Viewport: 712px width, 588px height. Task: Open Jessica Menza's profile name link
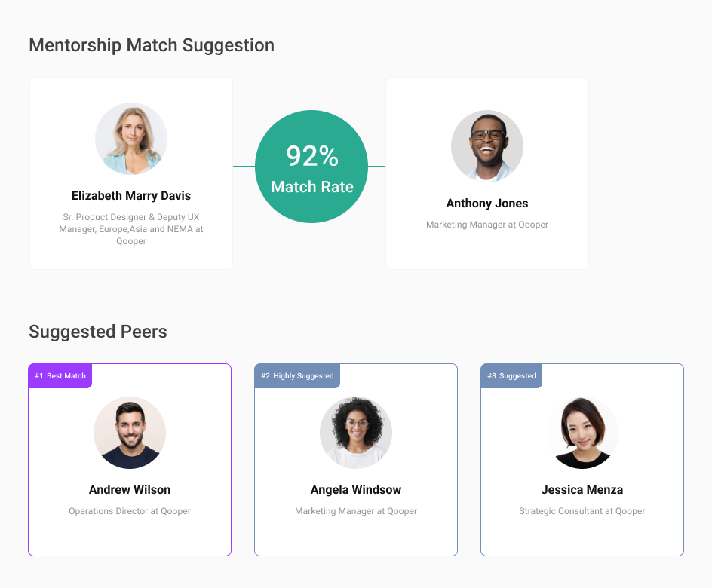582,490
